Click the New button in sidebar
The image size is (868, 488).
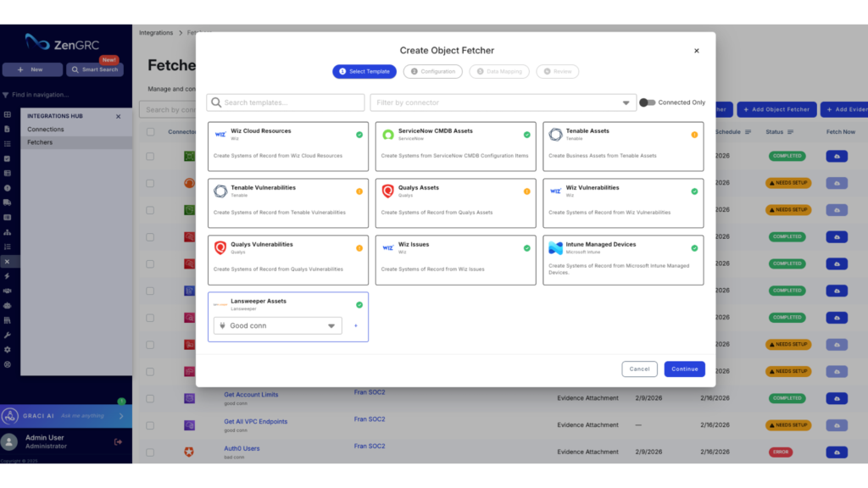point(32,69)
